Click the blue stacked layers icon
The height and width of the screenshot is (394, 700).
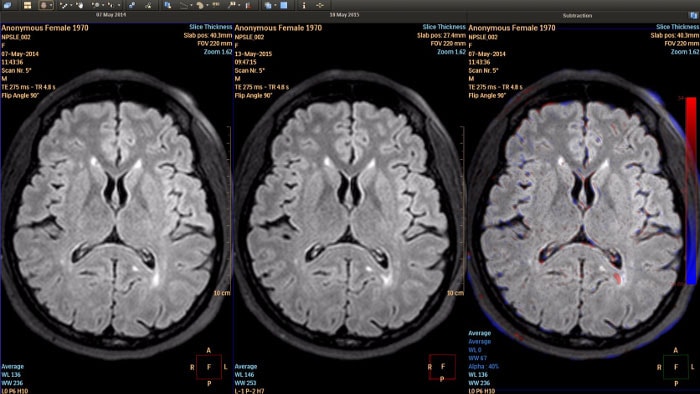pos(268,5)
